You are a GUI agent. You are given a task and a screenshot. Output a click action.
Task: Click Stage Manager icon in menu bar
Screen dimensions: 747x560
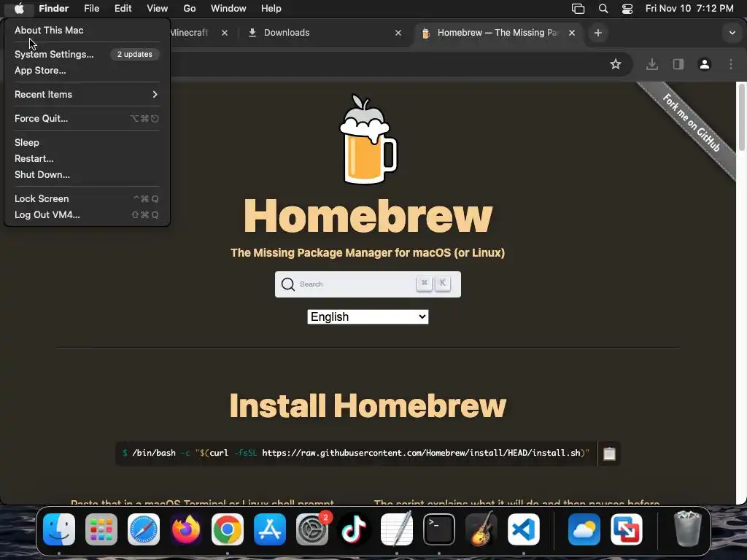[x=578, y=9]
